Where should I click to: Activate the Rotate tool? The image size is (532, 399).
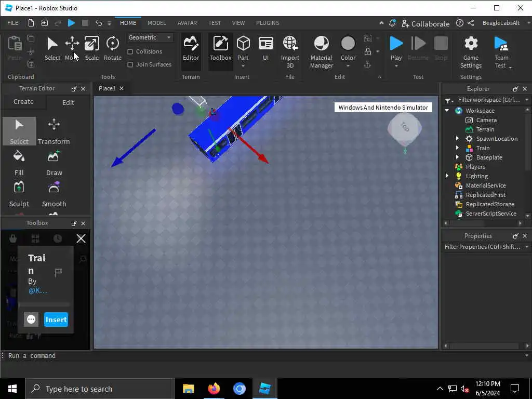click(113, 48)
